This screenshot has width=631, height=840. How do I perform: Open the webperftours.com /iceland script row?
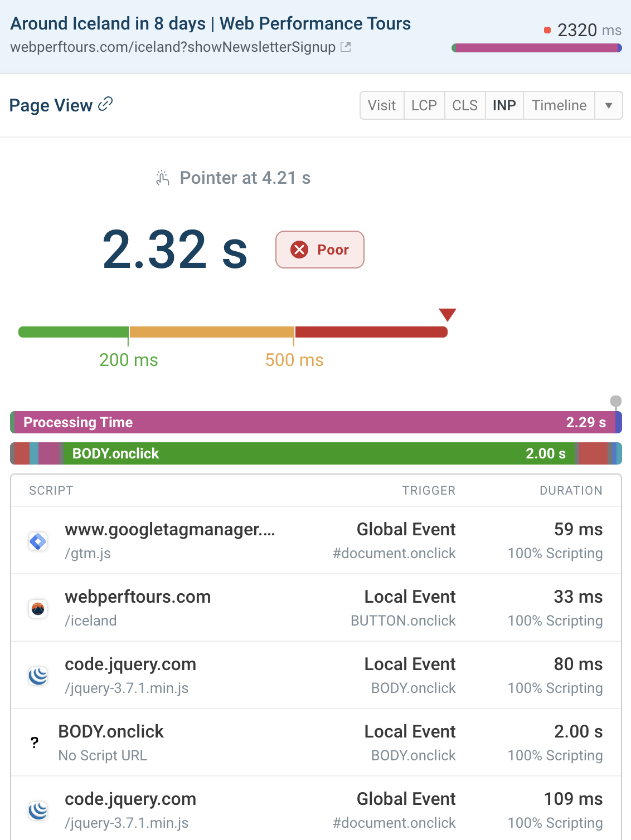[x=316, y=608]
